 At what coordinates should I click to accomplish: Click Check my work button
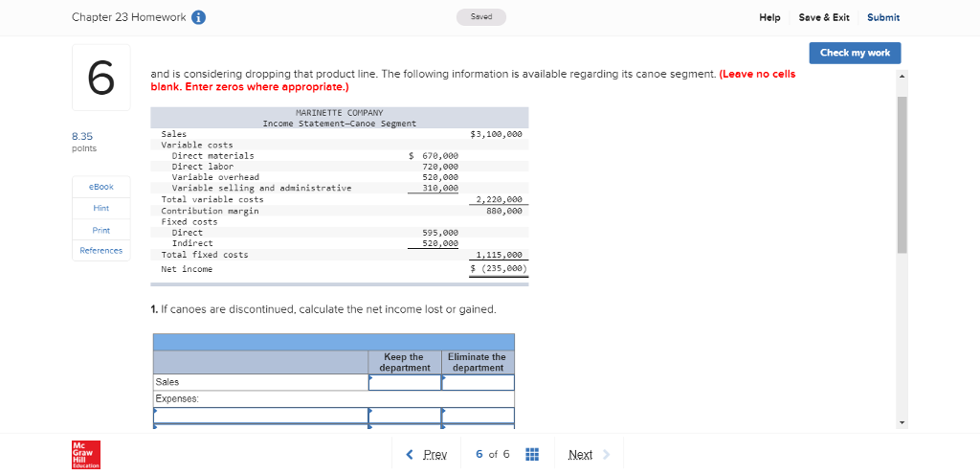pos(855,53)
